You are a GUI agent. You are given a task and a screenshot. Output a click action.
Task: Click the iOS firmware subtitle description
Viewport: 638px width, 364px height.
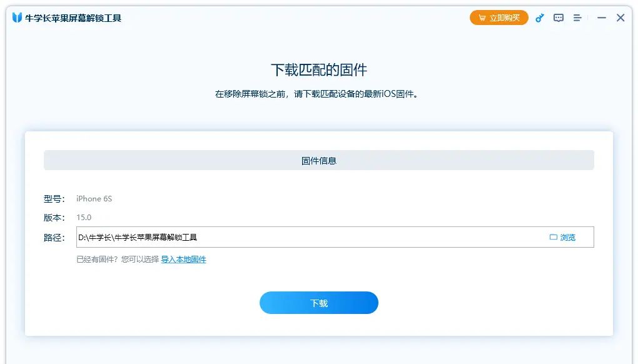316,94
